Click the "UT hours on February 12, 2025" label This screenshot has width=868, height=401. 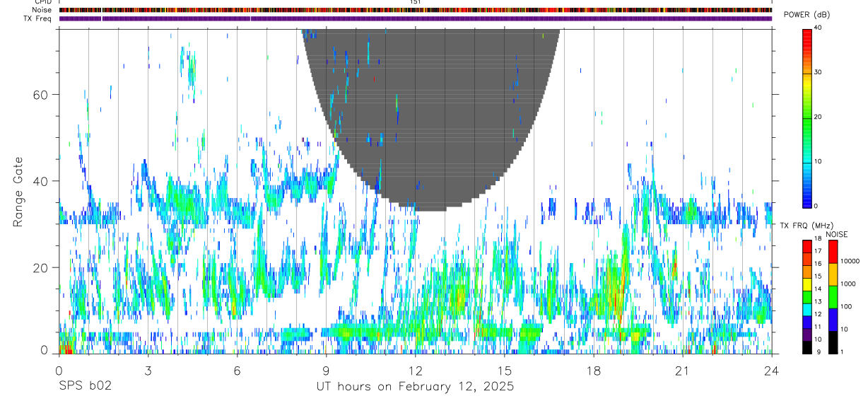point(415,387)
